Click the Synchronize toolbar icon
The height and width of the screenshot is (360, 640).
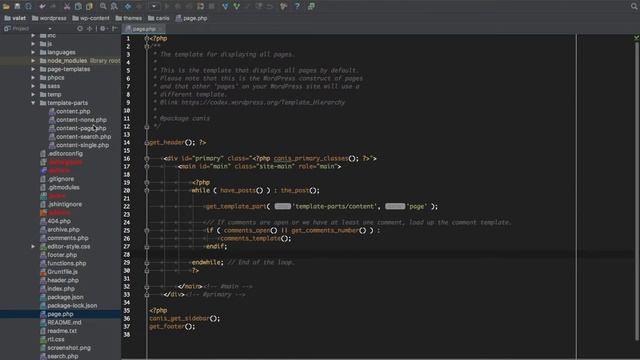point(29,6)
